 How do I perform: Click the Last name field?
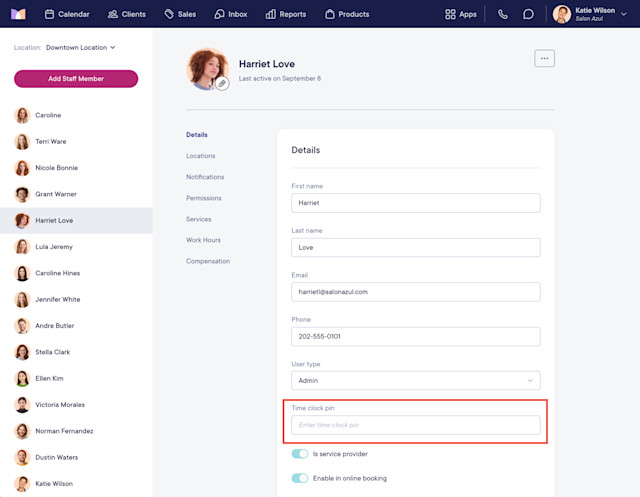click(416, 247)
